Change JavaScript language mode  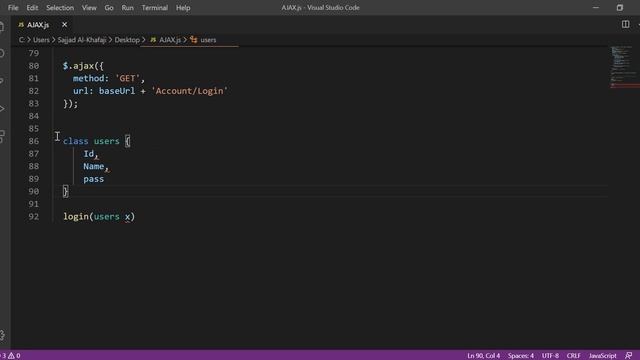pos(602,356)
